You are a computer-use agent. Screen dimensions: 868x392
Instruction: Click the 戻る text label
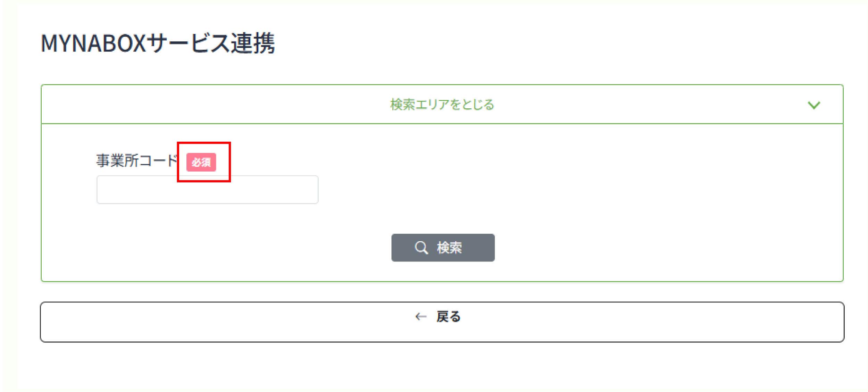(x=448, y=316)
